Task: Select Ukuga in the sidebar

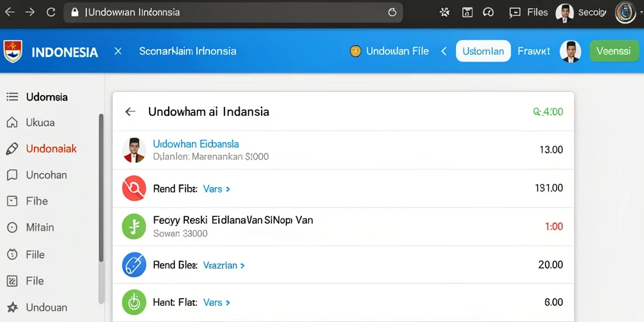Action: click(x=40, y=123)
